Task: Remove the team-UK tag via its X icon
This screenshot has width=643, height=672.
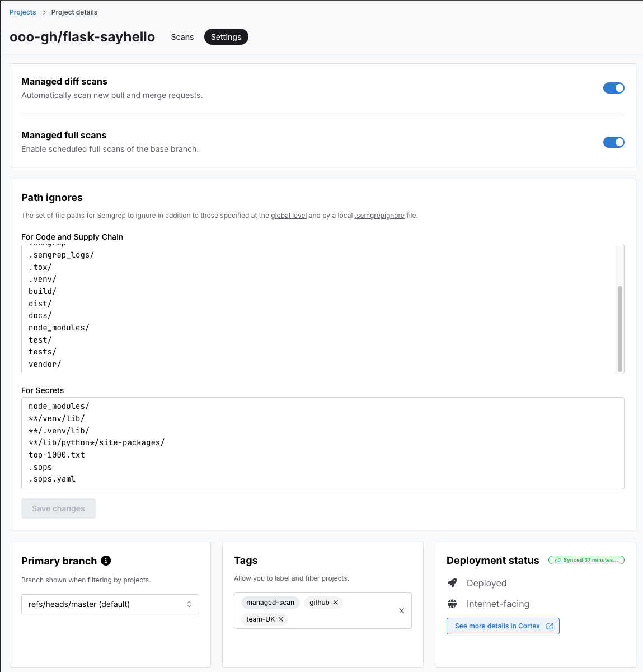Action: tap(280, 619)
